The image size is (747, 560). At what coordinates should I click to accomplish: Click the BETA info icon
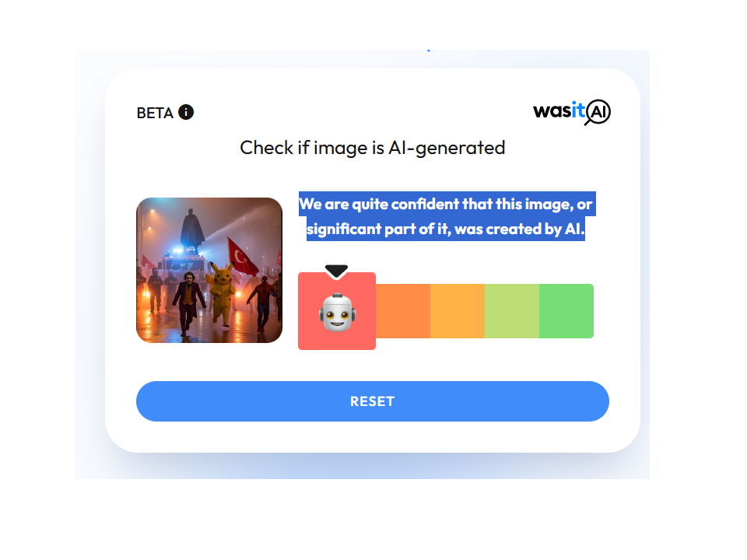(x=186, y=112)
